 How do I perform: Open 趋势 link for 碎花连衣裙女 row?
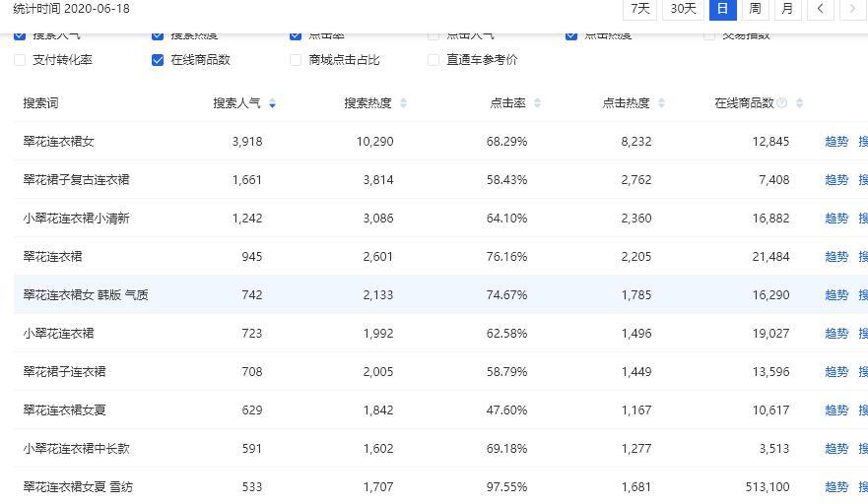(x=835, y=142)
